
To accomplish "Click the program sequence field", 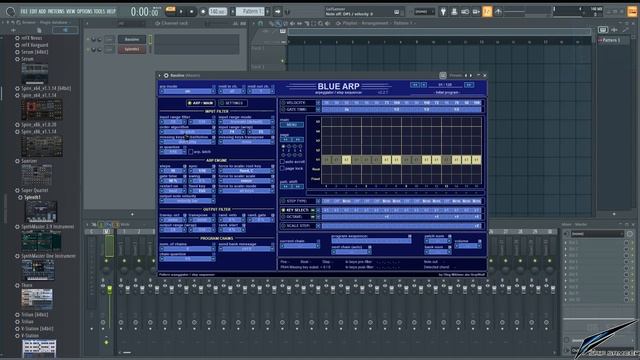I will pyautogui.click(x=371, y=241).
